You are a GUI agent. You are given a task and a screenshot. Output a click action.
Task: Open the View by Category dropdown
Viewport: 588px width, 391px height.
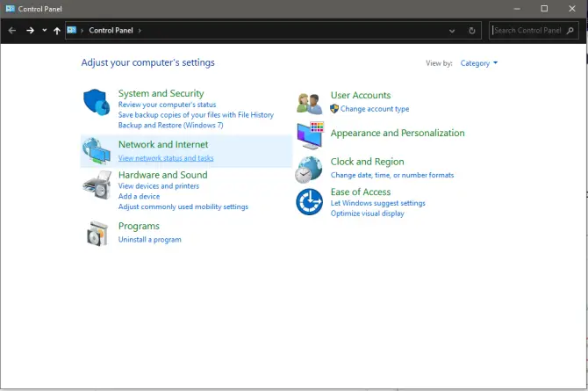pyautogui.click(x=479, y=63)
